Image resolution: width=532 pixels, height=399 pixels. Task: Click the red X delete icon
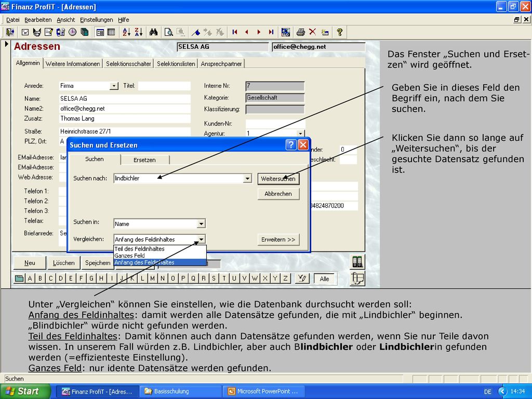[312, 32]
